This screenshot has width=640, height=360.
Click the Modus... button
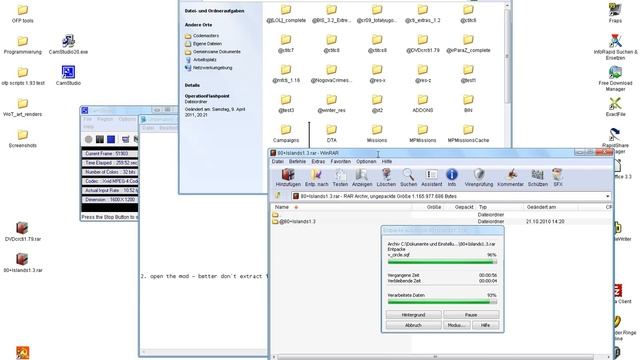[456, 325]
